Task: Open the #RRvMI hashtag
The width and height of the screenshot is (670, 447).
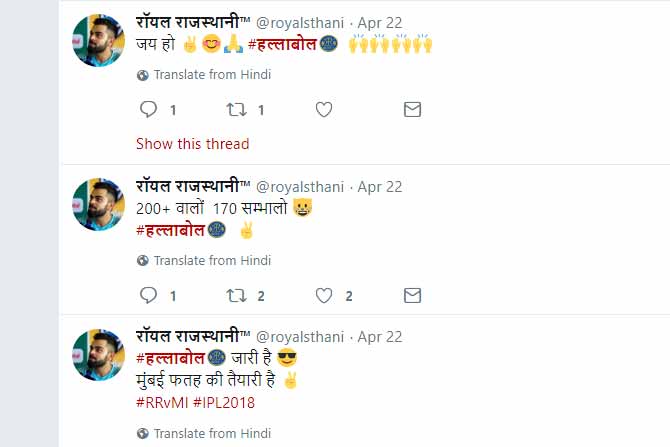Action: point(159,403)
